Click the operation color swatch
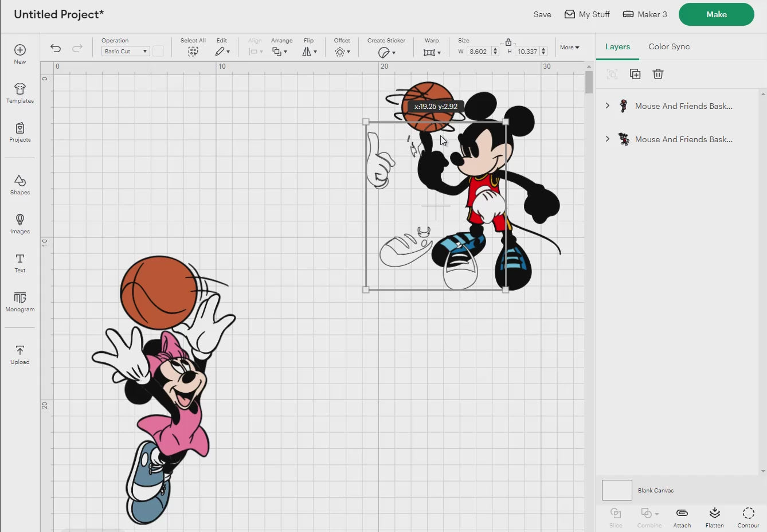The width and height of the screenshot is (767, 532). 158,51
